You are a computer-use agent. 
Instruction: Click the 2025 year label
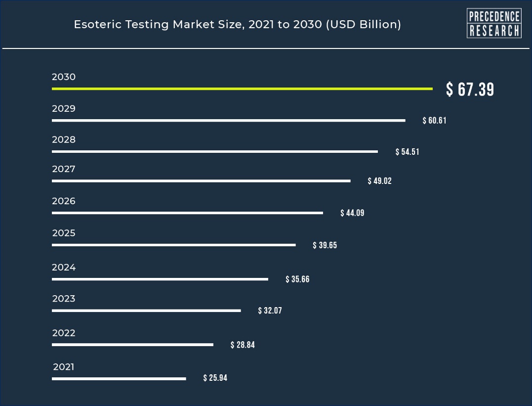pos(63,233)
